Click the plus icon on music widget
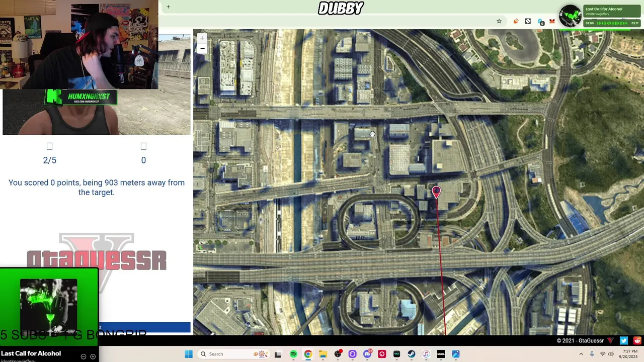This screenshot has width=644, height=362. click(x=93, y=356)
